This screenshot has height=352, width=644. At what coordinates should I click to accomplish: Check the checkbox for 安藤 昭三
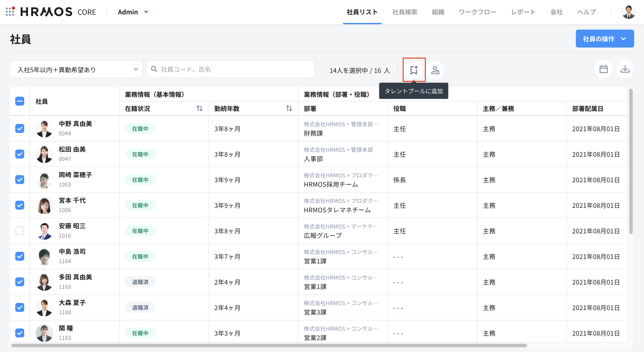[20, 230]
